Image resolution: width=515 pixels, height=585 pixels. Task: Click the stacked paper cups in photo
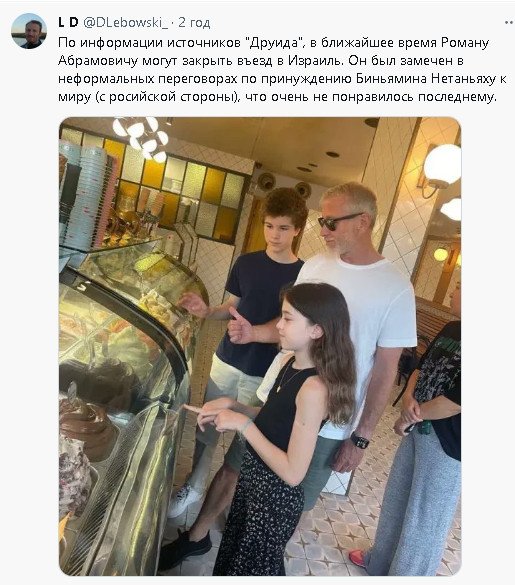(x=86, y=196)
